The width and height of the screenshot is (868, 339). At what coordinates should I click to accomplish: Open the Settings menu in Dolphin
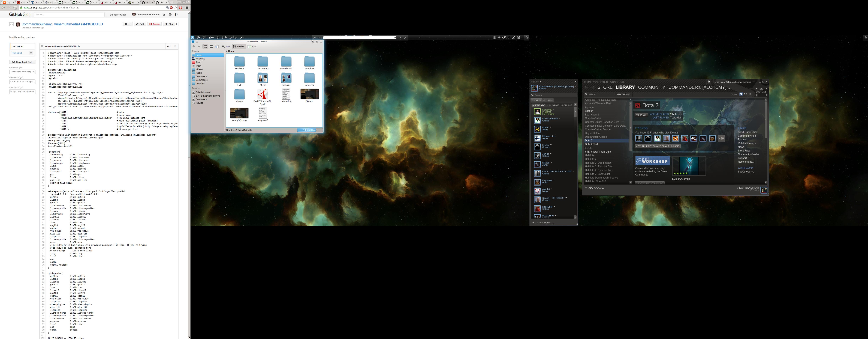(233, 37)
